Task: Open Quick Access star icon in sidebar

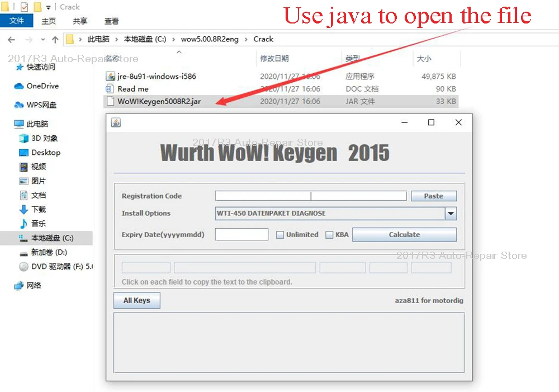Action: (x=19, y=67)
